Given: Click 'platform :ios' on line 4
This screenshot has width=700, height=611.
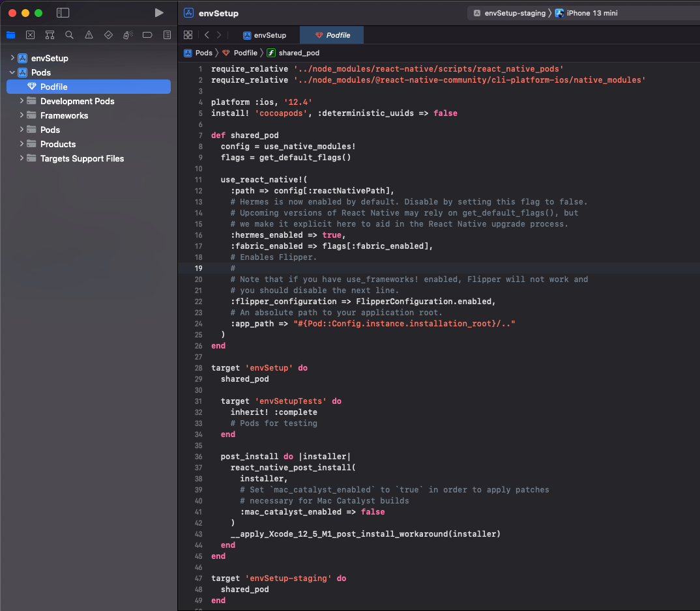Looking at the screenshot, I should point(243,102).
